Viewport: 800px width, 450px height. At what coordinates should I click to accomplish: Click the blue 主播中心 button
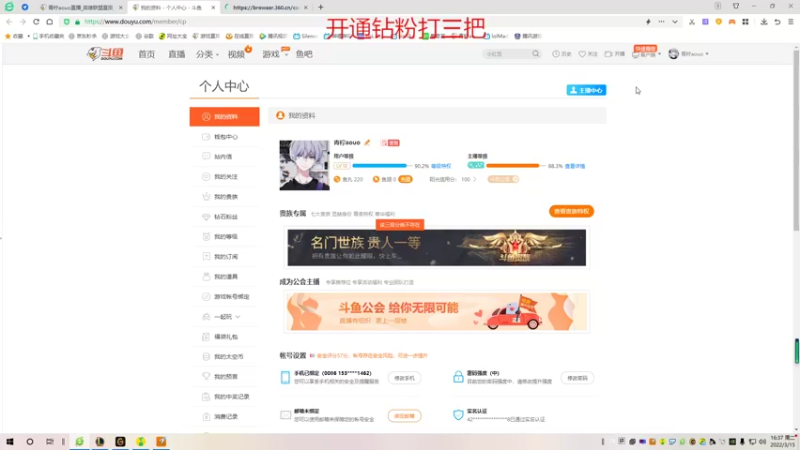coord(586,90)
